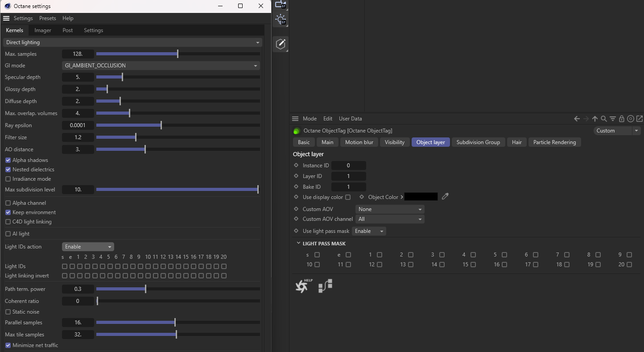Enable Static noise

[x=8, y=312]
